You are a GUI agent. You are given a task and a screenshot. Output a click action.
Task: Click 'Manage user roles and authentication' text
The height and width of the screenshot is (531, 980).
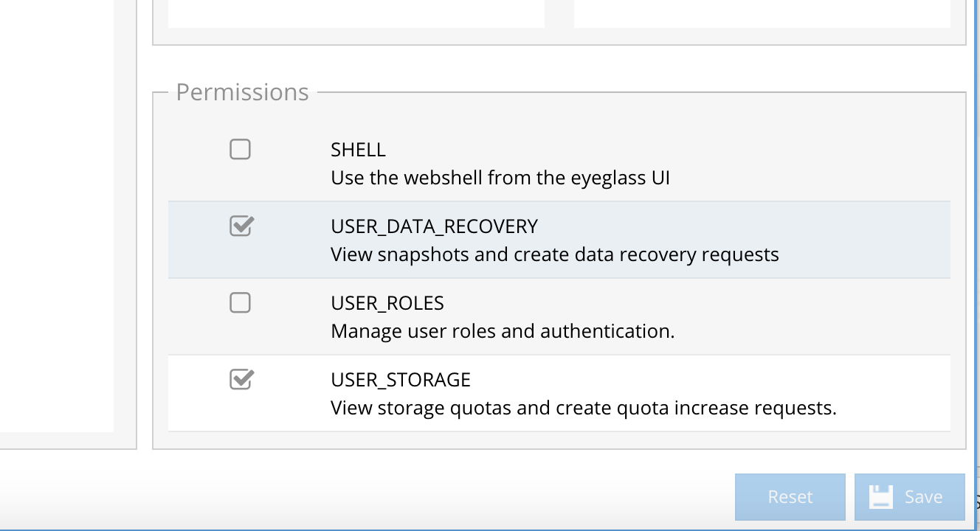(x=503, y=331)
